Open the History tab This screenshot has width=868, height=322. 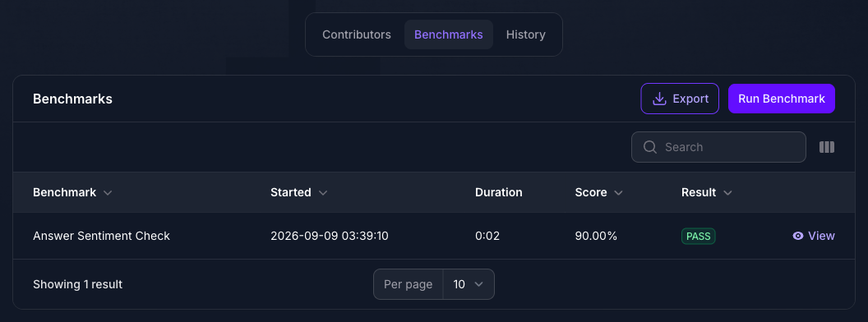(525, 34)
